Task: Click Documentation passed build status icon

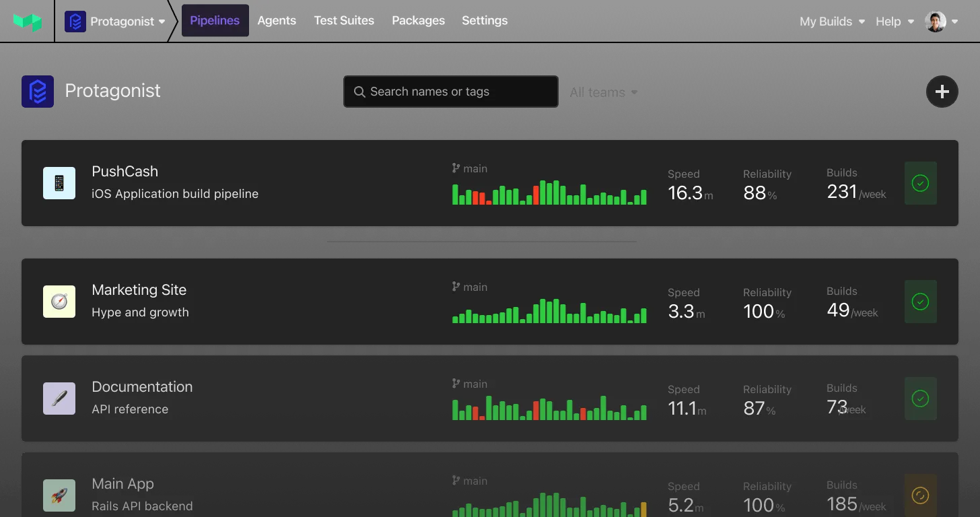Action: (920, 399)
